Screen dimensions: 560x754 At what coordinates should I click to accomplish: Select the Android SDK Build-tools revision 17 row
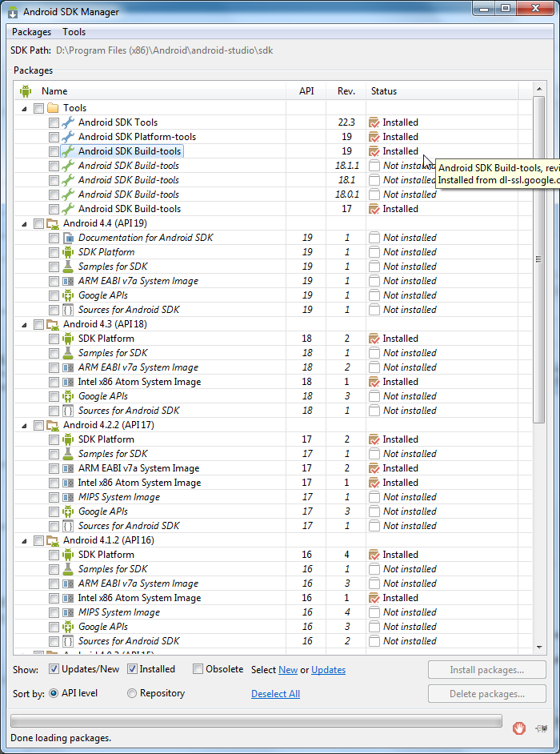[273, 209]
